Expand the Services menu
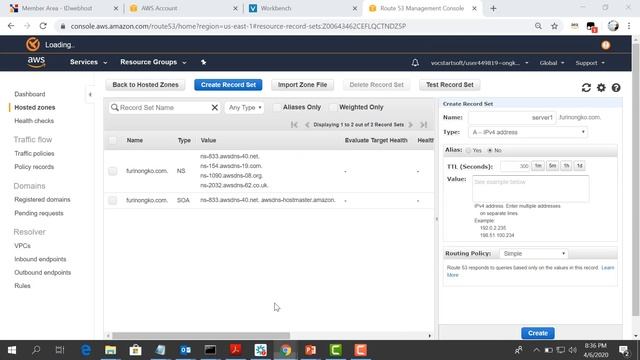 pyautogui.click(x=88, y=62)
